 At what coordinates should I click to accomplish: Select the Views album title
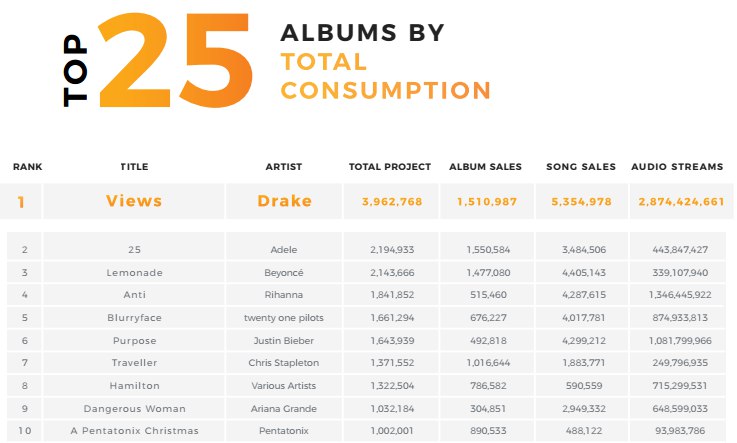click(x=134, y=201)
